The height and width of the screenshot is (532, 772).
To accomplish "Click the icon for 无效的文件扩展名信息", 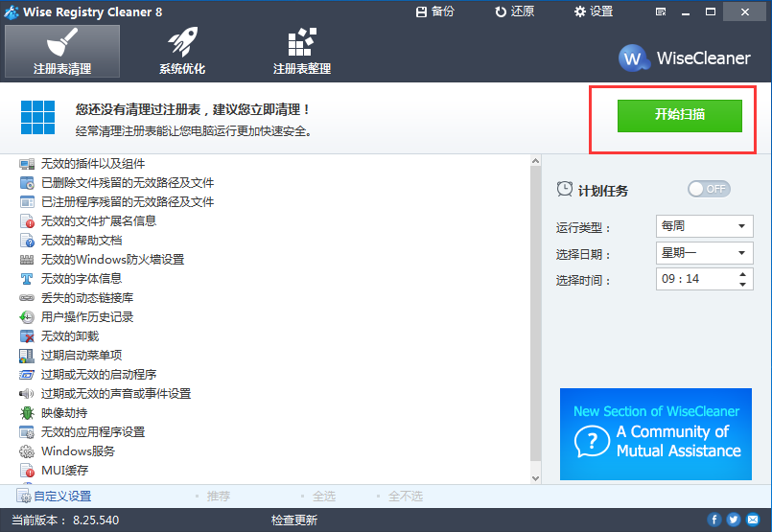I will (x=27, y=221).
